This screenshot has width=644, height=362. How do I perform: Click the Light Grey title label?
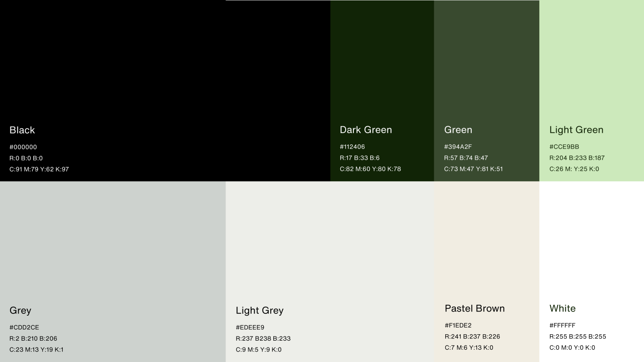point(260,311)
